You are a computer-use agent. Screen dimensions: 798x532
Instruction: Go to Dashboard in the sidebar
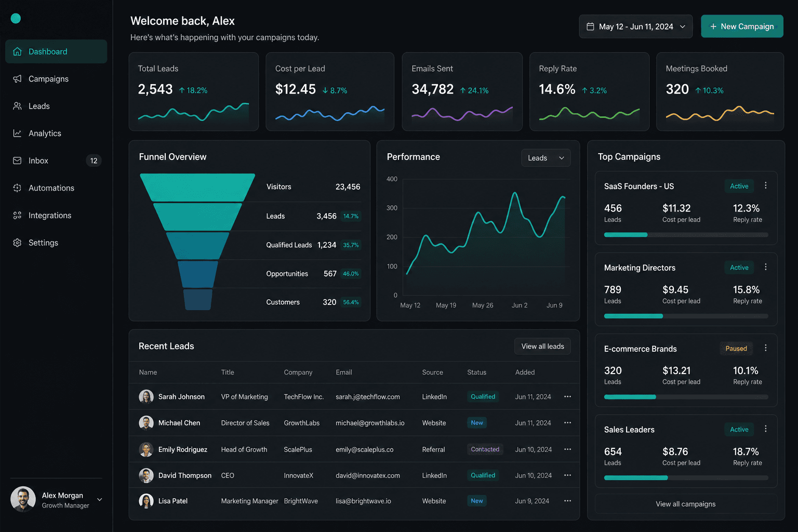click(x=56, y=51)
